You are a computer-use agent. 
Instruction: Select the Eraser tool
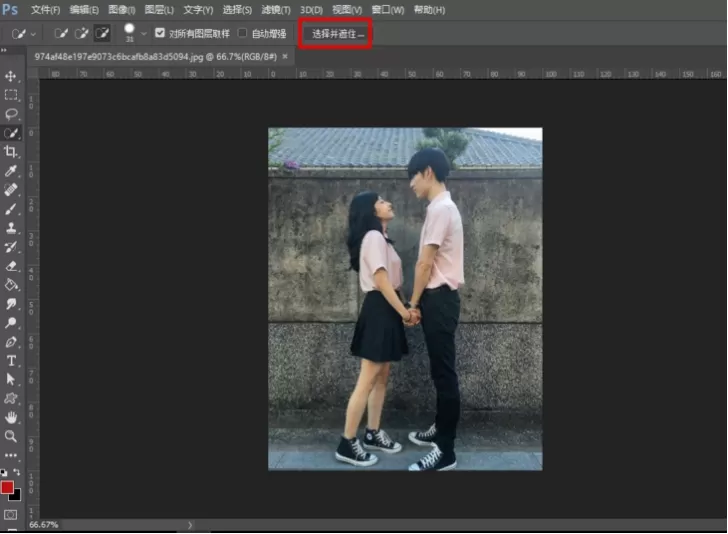point(11,266)
